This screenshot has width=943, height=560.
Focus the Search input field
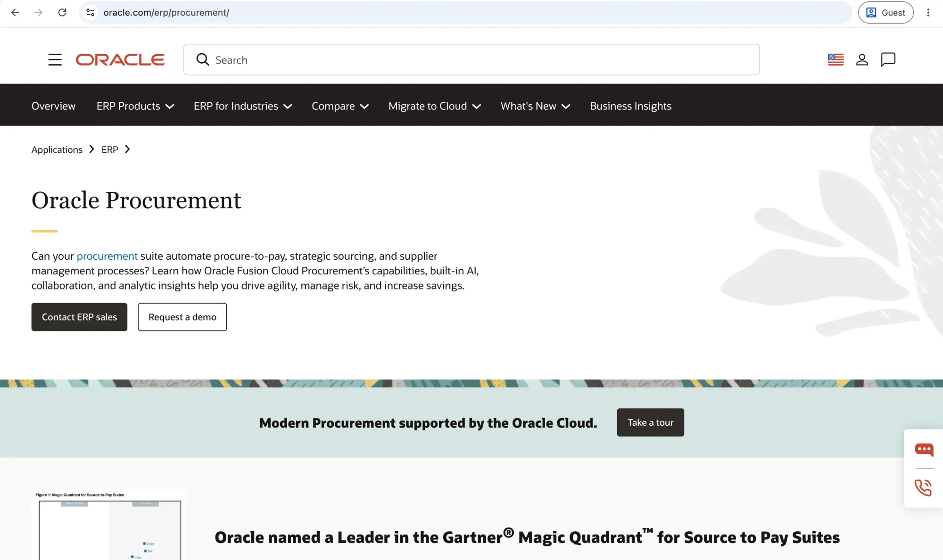[x=471, y=60]
